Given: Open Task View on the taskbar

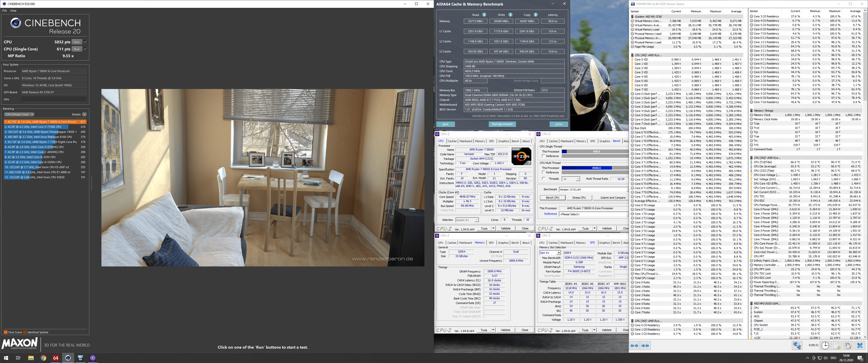Looking at the screenshot, I should click(x=18, y=358).
